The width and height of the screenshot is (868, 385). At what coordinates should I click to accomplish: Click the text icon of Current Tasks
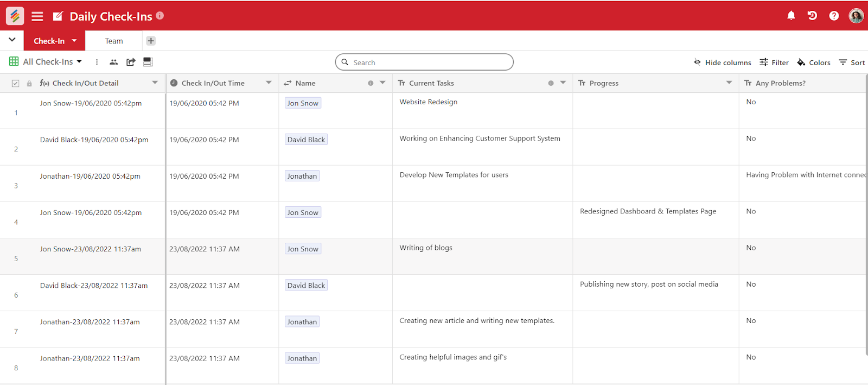click(401, 83)
